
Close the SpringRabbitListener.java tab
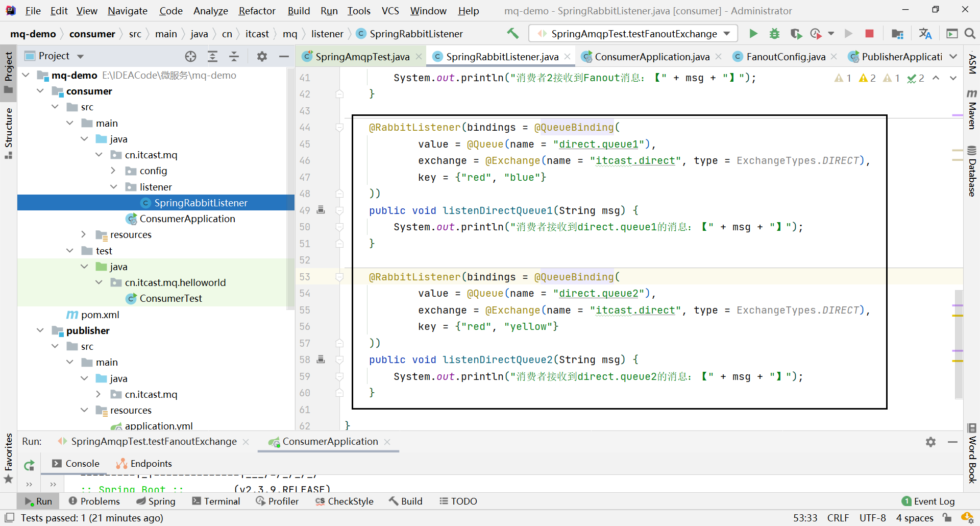coord(568,57)
